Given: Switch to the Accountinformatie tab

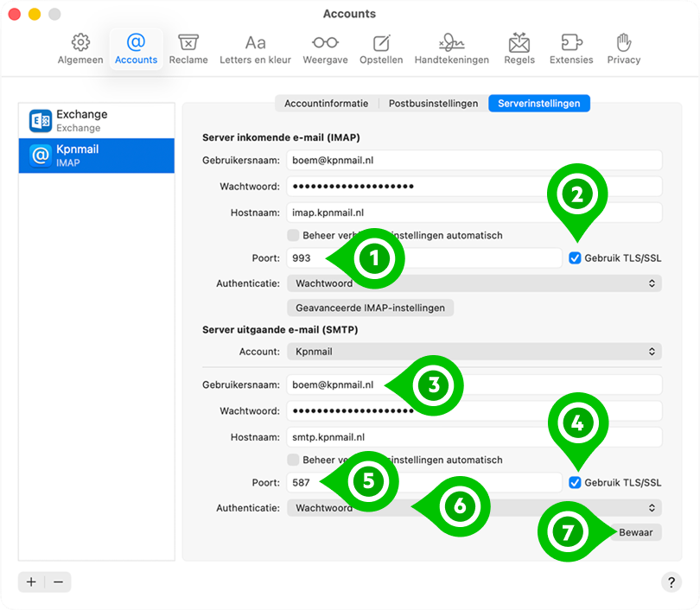Looking at the screenshot, I should [x=325, y=103].
